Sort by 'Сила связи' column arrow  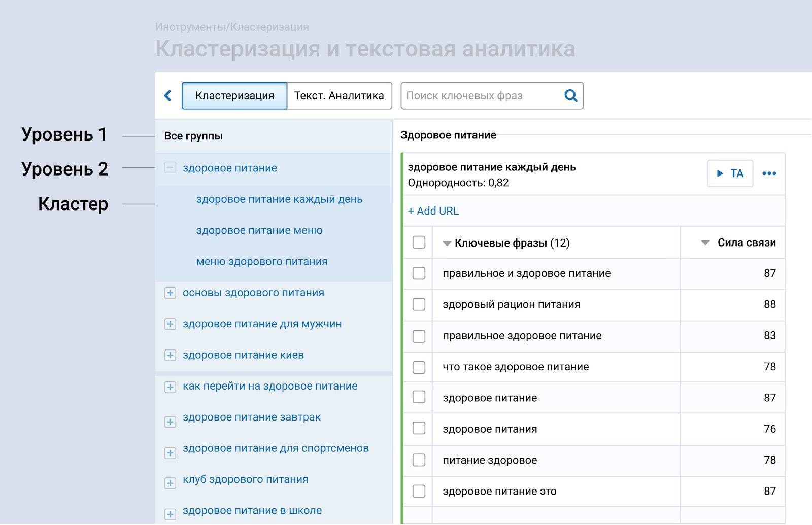(x=705, y=243)
